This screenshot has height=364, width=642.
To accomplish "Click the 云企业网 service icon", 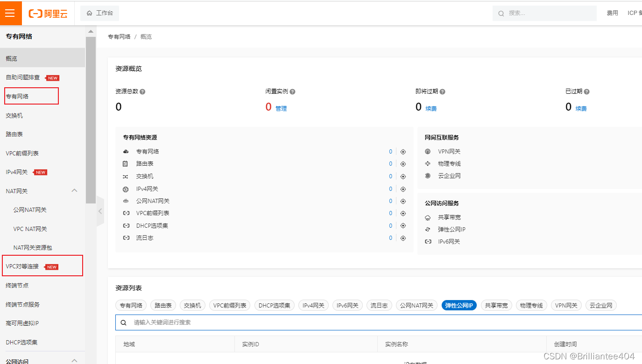I will tap(428, 176).
